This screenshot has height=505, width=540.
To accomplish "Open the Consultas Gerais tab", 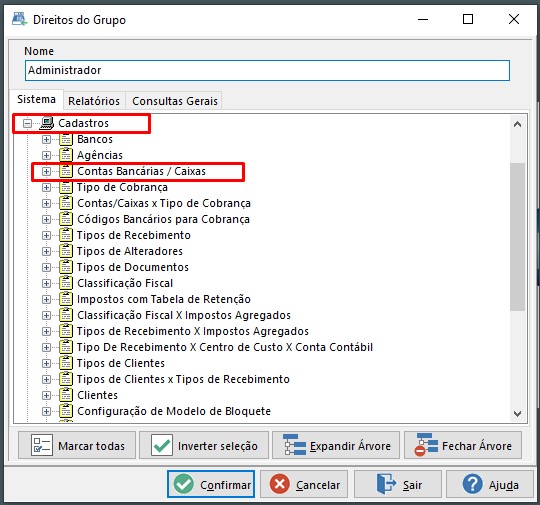I will click(175, 101).
